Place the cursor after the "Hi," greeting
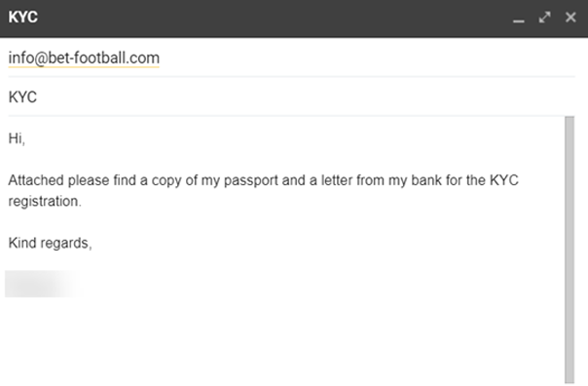 click(25, 138)
